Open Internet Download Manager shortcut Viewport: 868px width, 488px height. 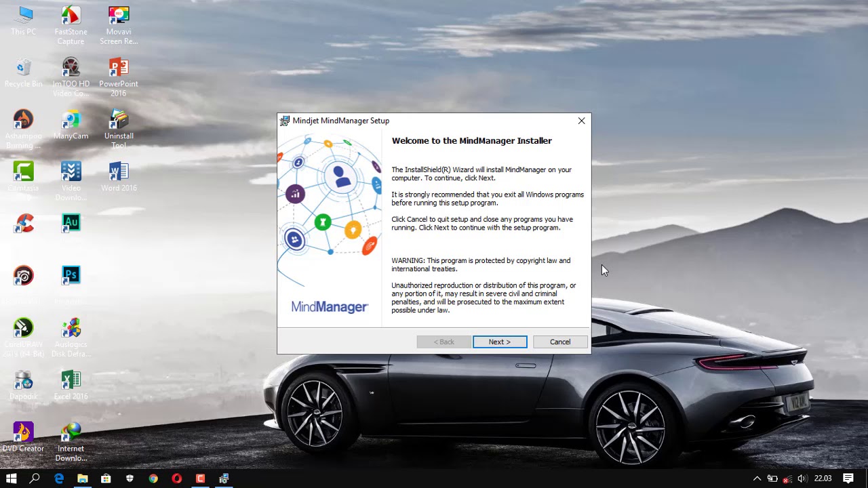click(71, 442)
